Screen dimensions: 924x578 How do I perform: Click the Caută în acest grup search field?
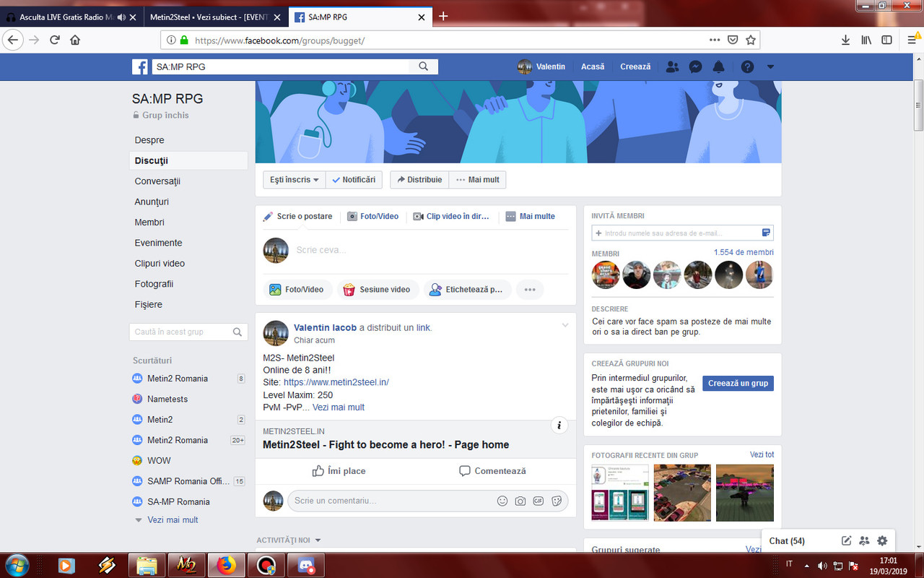(188, 332)
